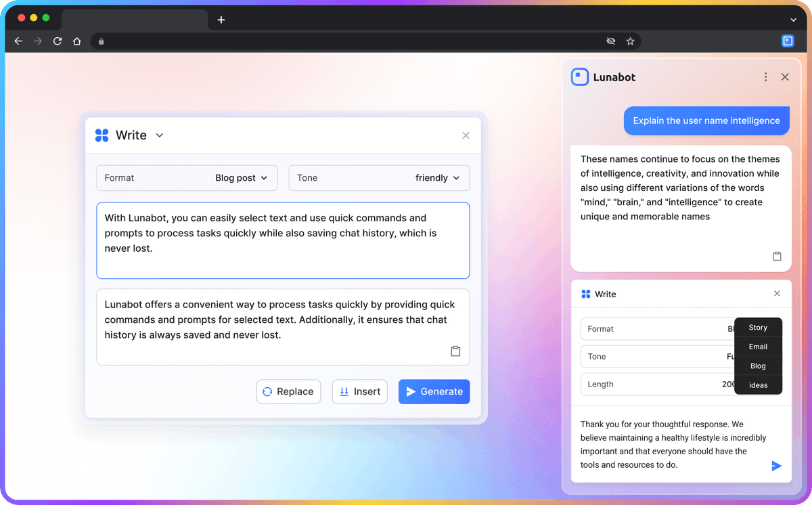Click Explain the user name intelligence
Viewport: 812px width, 505px height.
click(706, 120)
